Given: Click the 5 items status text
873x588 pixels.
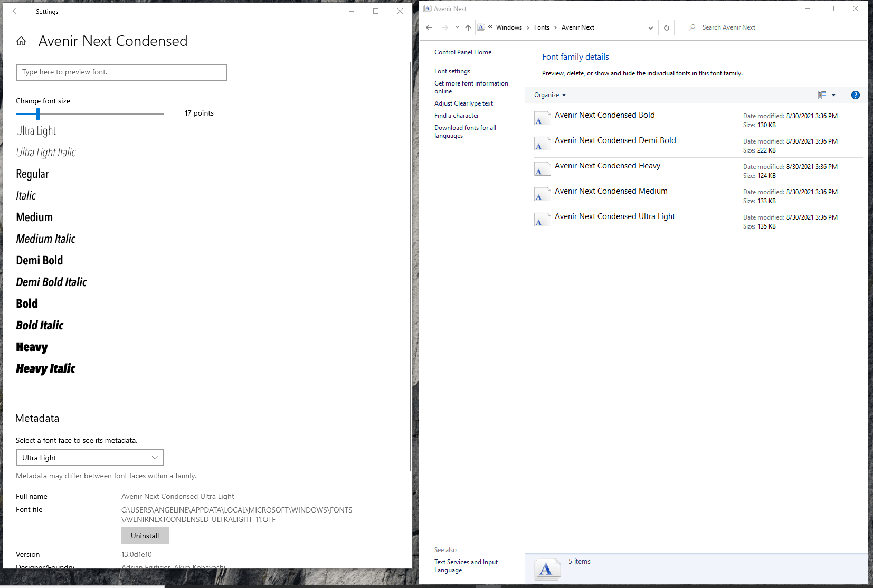Looking at the screenshot, I should pos(580,562).
